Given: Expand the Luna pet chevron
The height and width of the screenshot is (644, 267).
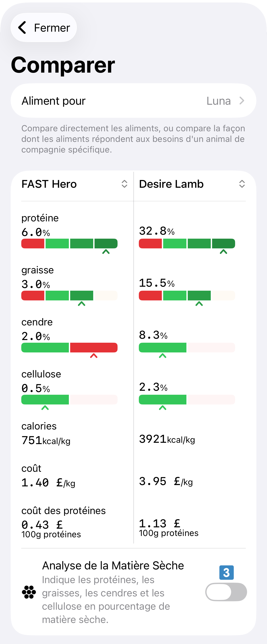Looking at the screenshot, I should click(x=242, y=101).
